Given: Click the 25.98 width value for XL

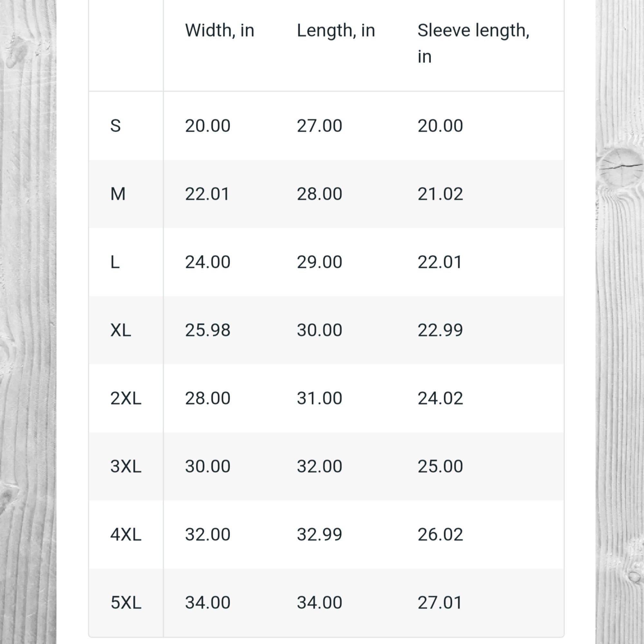Looking at the screenshot, I should point(208,330).
